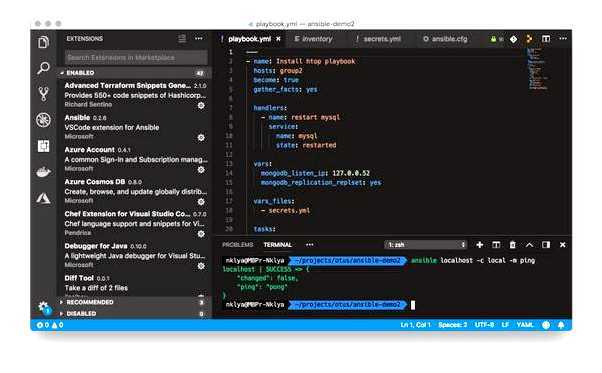Image resolution: width=602 pixels, height=373 pixels.
Task: Open the Explorer files view
Action: pos(43,42)
